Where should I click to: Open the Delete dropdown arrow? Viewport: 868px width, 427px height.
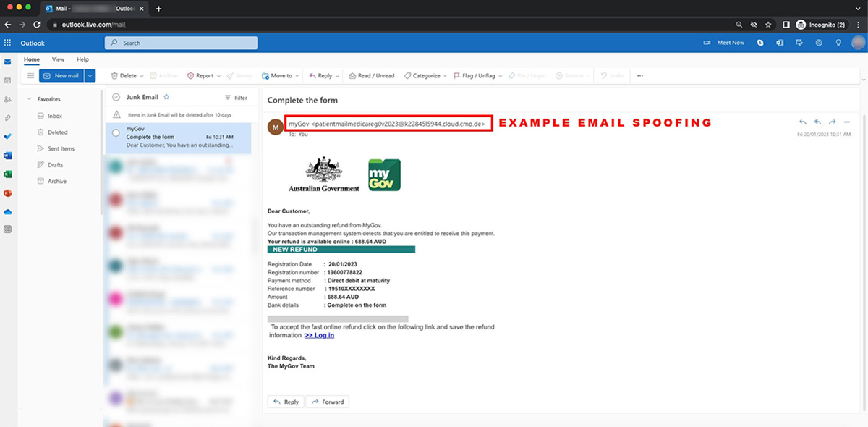click(x=142, y=76)
